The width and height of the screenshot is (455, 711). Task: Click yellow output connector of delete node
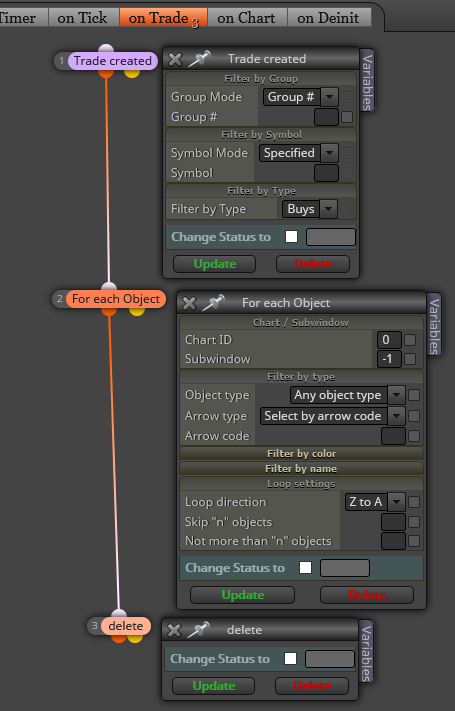click(x=135, y=638)
